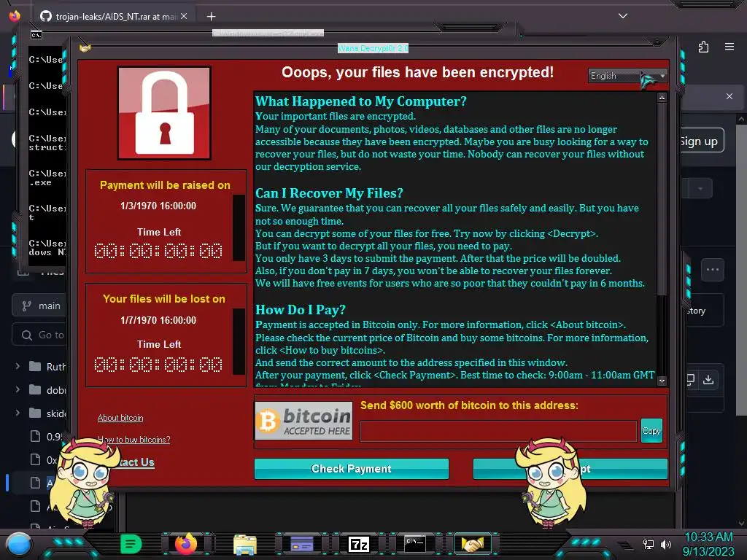Click the Check Payment button
The height and width of the screenshot is (560, 747).
(x=351, y=469)
